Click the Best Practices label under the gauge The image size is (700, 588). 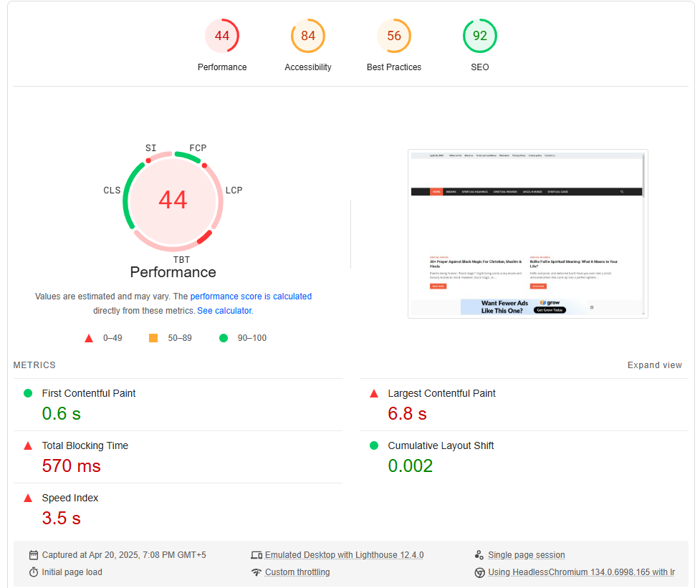point(394,67)
